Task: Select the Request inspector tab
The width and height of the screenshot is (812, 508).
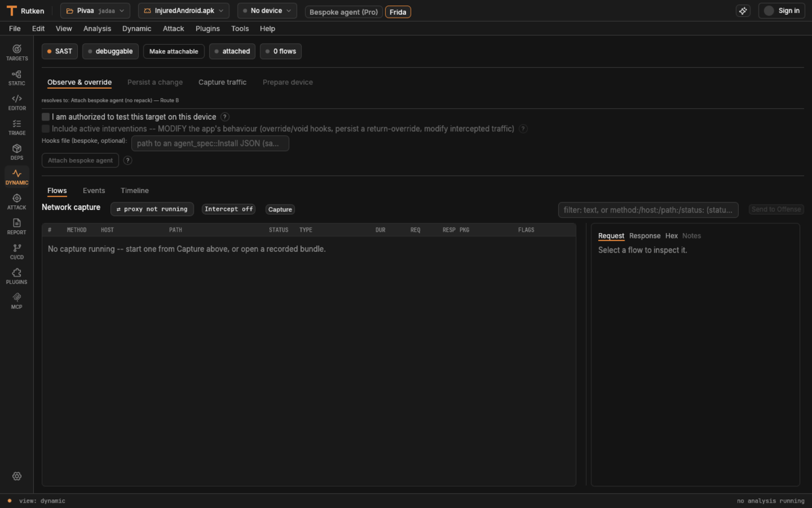Action: tap(611, 236)
